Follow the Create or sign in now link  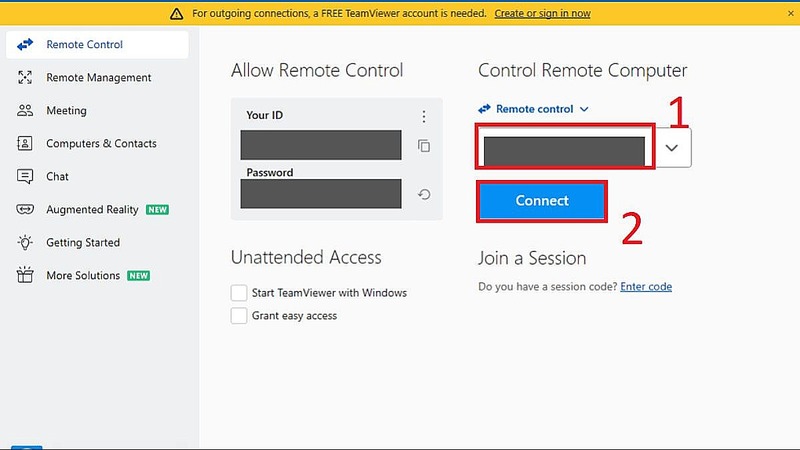542,13
